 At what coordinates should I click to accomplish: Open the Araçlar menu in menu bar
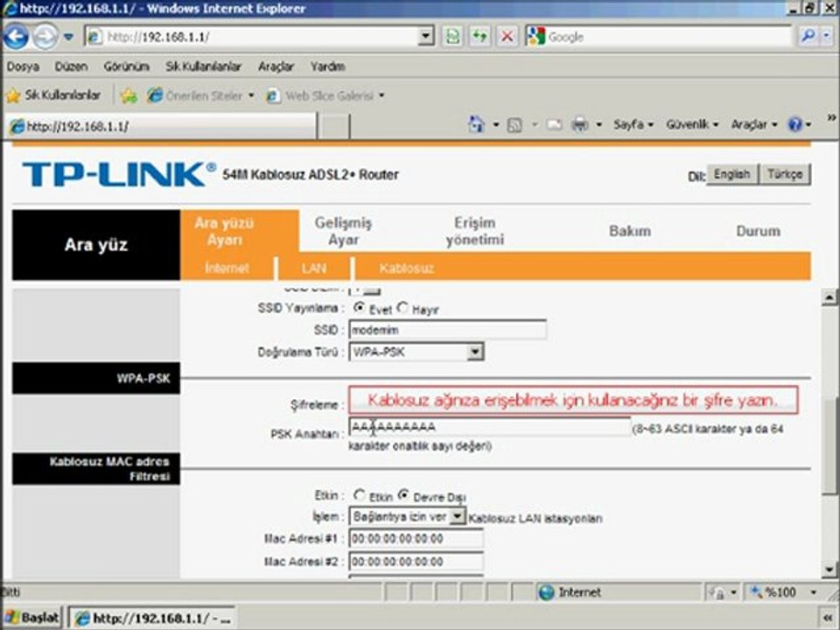[x=276, y=66]
